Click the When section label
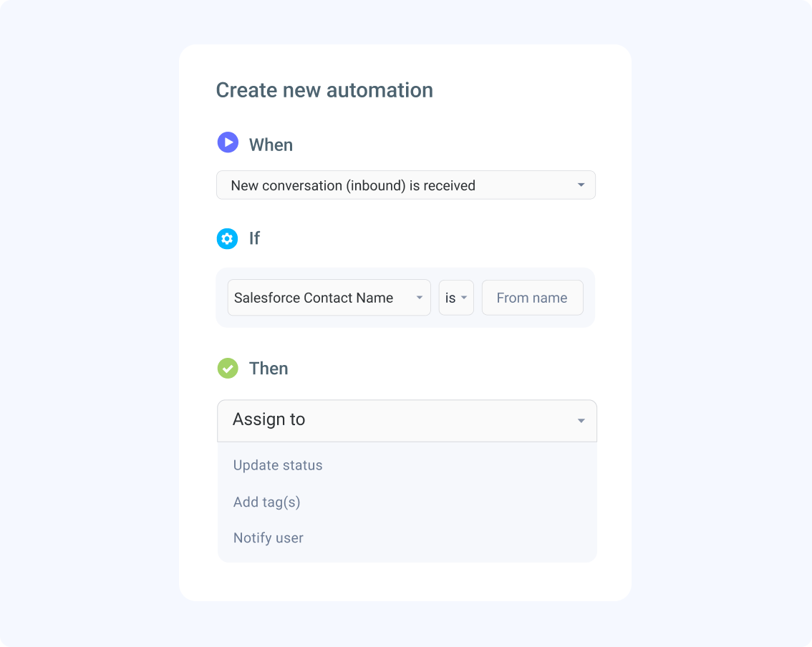The width and height of the screenshot is (812, 647). (271, 144)
